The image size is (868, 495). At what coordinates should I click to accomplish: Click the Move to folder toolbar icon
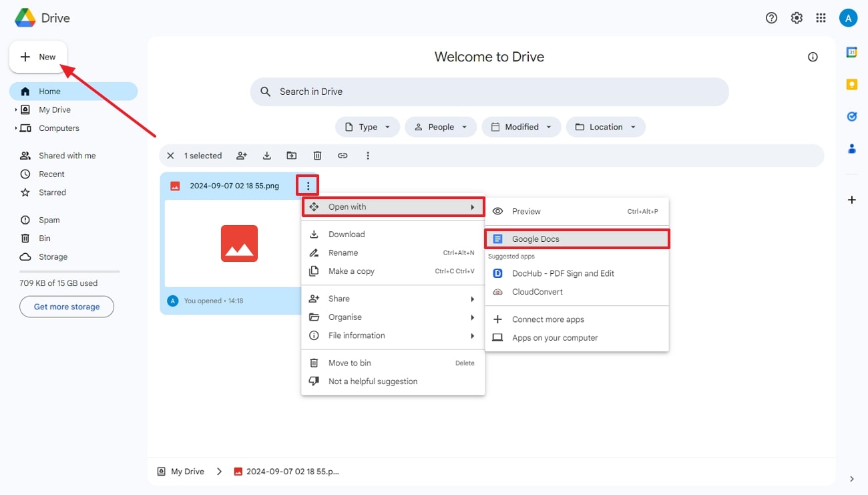click(292, 156)
